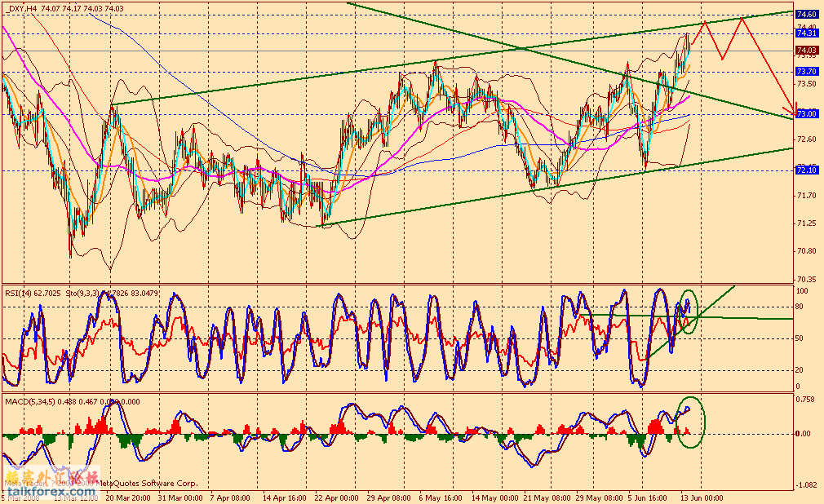824x504 pixels.
Task: Click the 72.10 price level label
Action: point(806,170)
